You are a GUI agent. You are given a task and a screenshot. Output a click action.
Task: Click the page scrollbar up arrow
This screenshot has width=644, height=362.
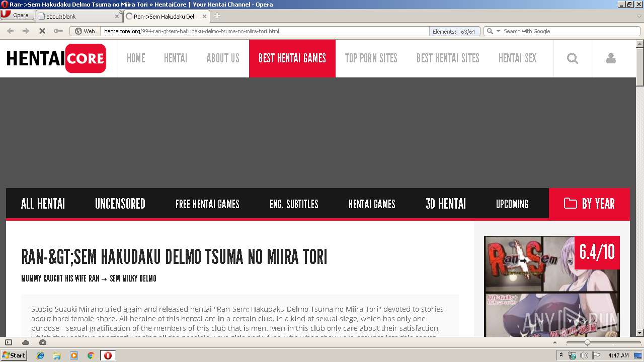click(x=640, y=43)
